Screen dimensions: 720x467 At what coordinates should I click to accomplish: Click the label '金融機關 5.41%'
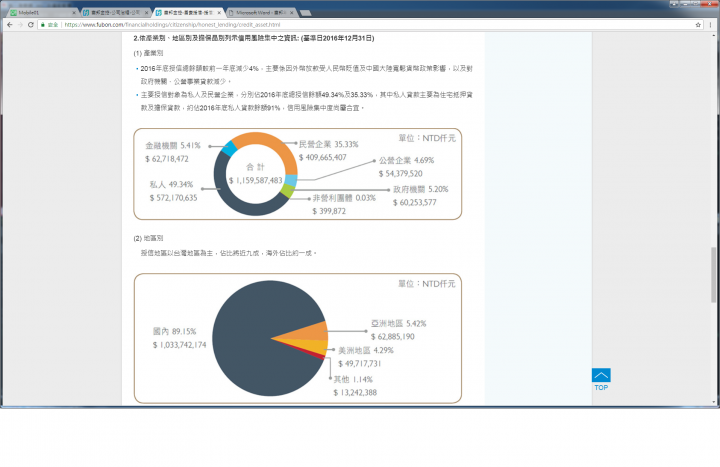pyautogui.click(x=173, y=146)
